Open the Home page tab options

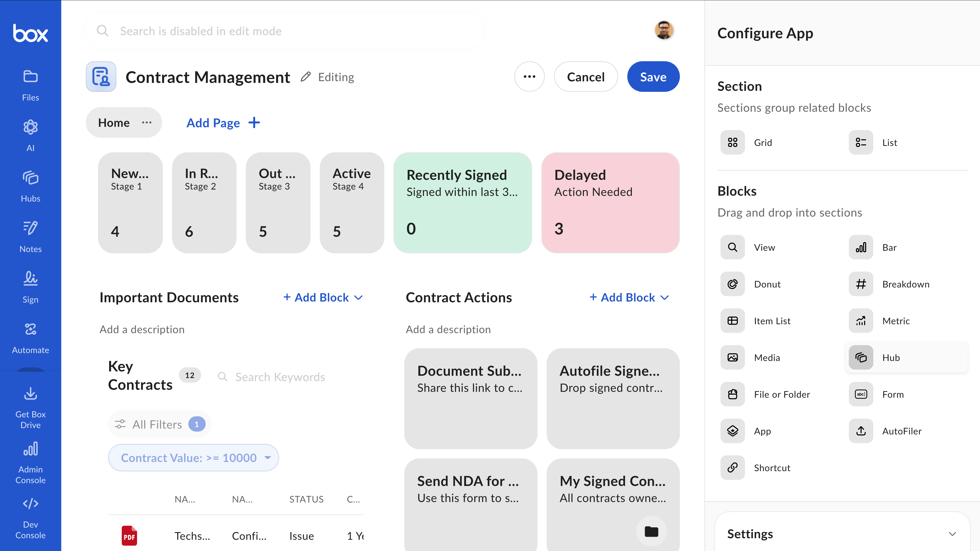click(x=146, y=122)
